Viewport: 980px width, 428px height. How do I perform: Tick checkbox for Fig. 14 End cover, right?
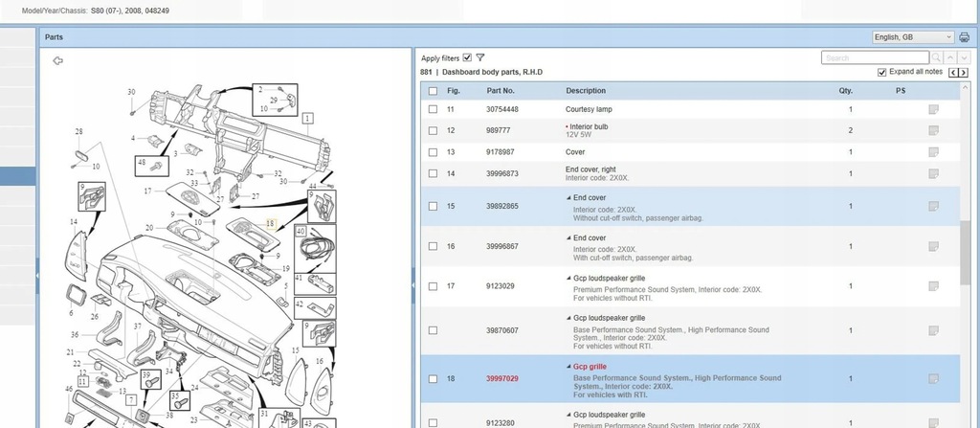(x=434, y=173)
